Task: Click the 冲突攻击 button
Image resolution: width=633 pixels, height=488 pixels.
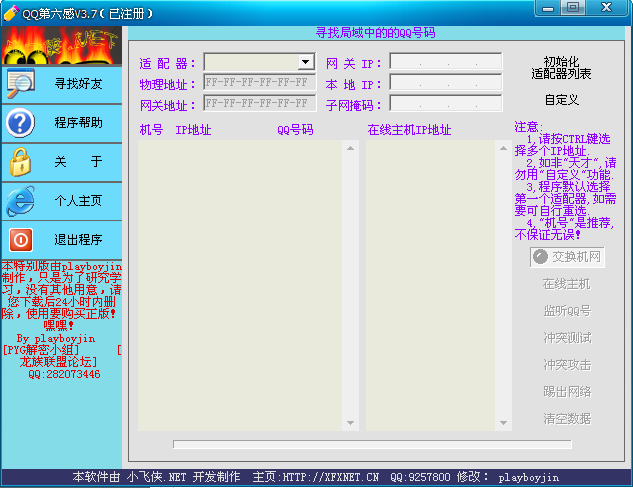Action: tap(567, 365)
